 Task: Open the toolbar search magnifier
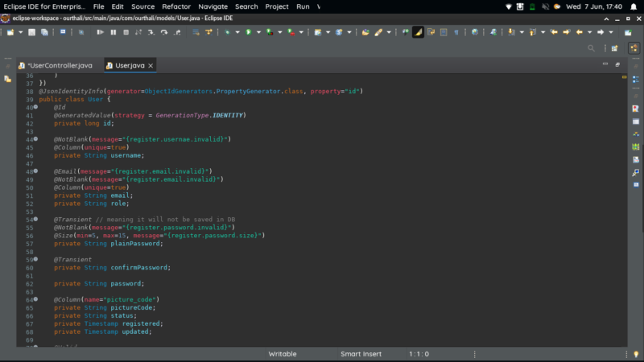point(592,48)
